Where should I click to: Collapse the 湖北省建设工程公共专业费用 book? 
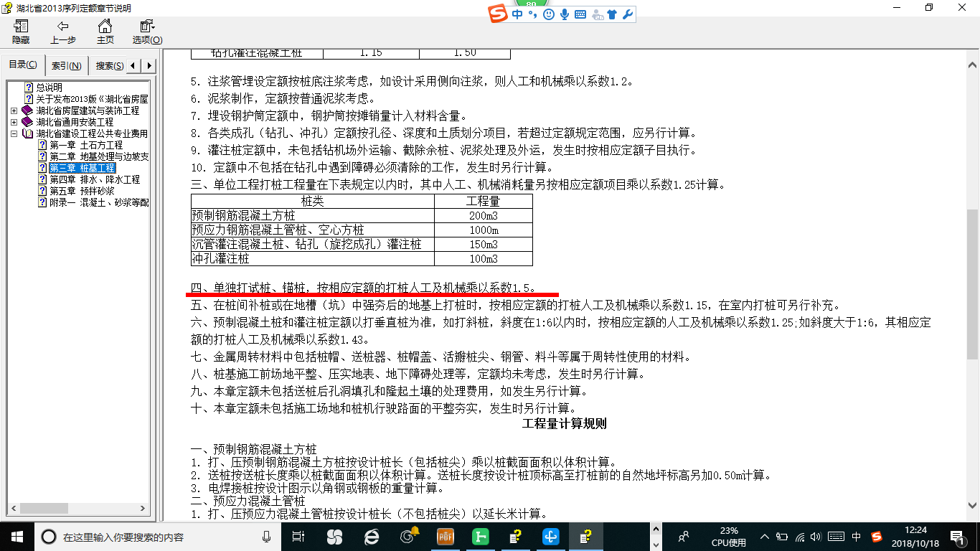pos(14,133)
